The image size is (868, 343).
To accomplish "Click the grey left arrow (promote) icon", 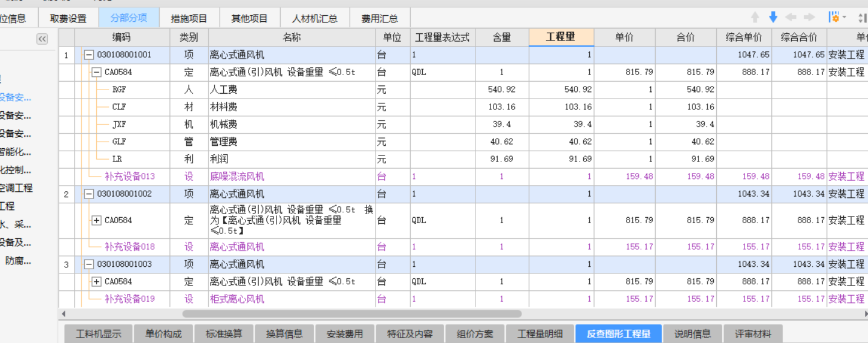I will 791,17.
